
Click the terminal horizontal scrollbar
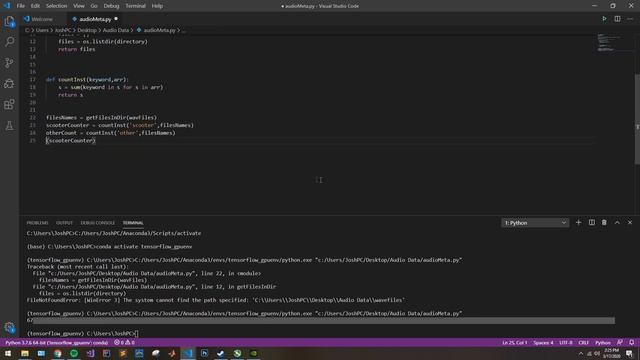tap(324, 321)
